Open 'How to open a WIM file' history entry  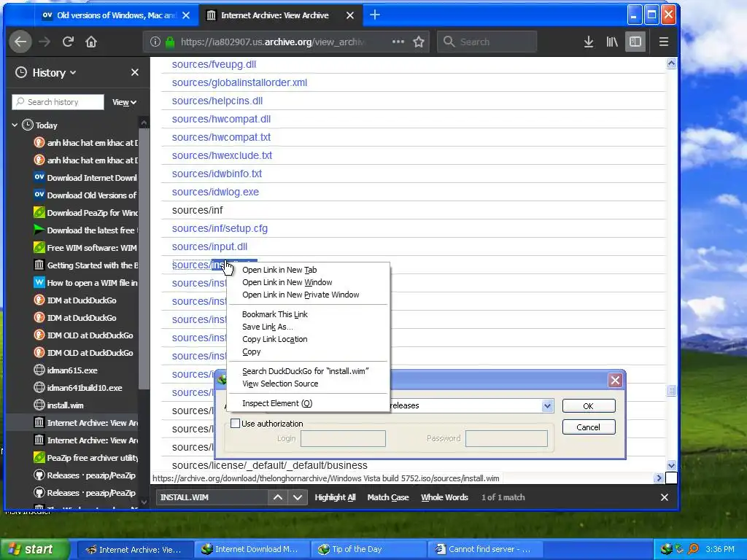pyautogui.click(x=86, y=283)
